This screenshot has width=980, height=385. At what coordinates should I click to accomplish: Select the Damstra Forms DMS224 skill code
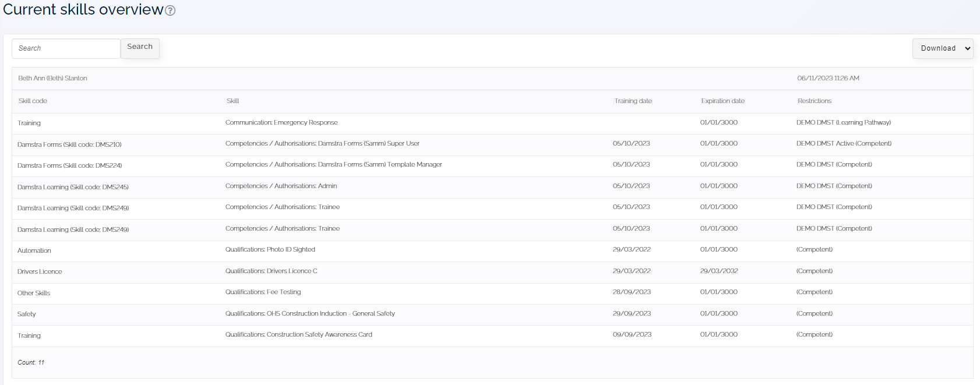point(69,166)
